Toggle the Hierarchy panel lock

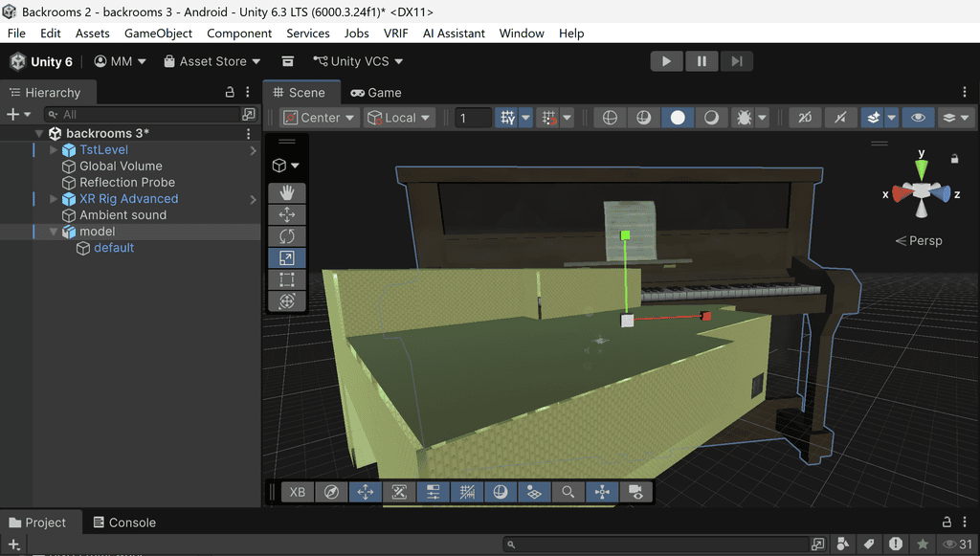[x=230, y=93]
